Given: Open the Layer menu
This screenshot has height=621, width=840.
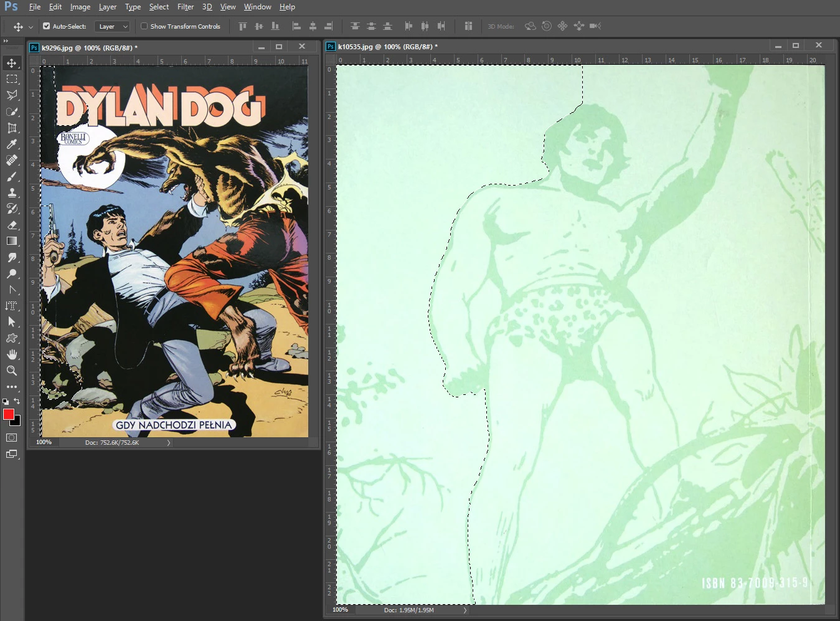Looking at the screenshot, I should pos(108,7).
